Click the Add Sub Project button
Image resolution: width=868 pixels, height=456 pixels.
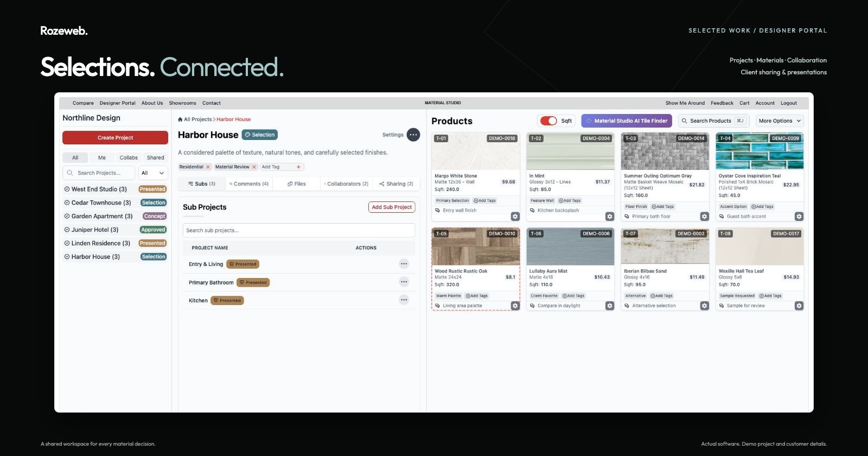(x=392, y=207)
